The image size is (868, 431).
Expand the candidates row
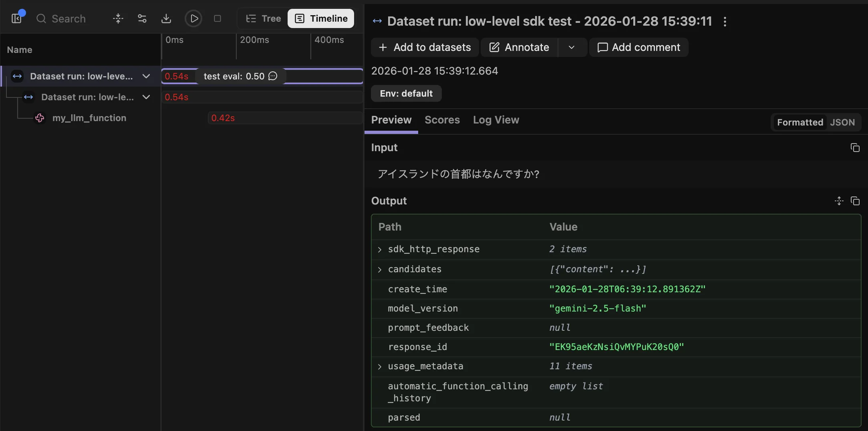380,269
